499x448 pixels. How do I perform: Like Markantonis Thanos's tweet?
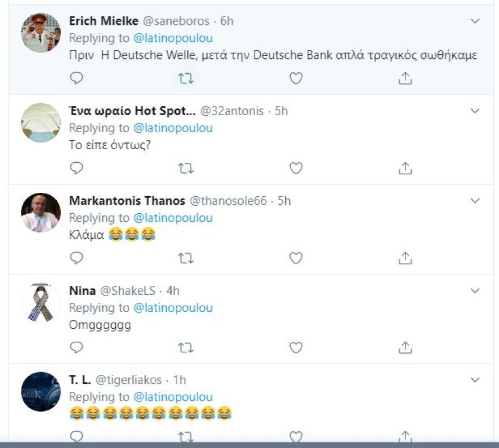[x=295, y=258]
